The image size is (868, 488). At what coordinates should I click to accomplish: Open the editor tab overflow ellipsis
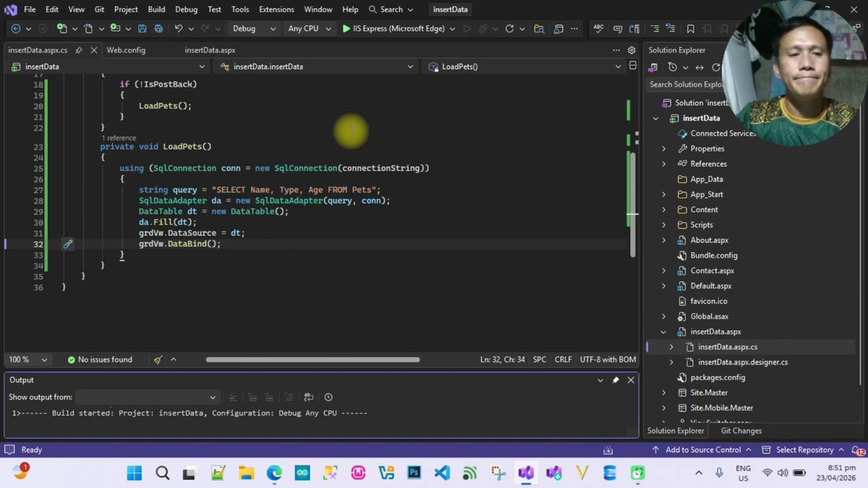point(616,50)
